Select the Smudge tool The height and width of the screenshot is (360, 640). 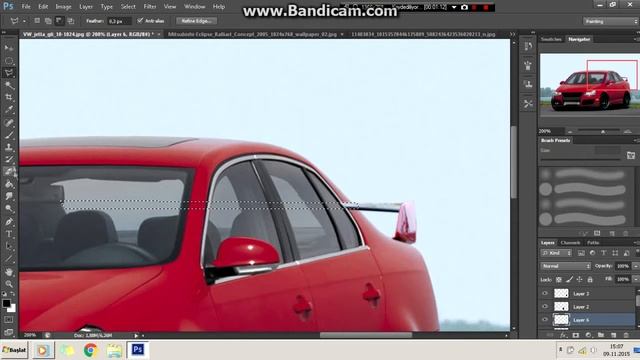(9, 196)
